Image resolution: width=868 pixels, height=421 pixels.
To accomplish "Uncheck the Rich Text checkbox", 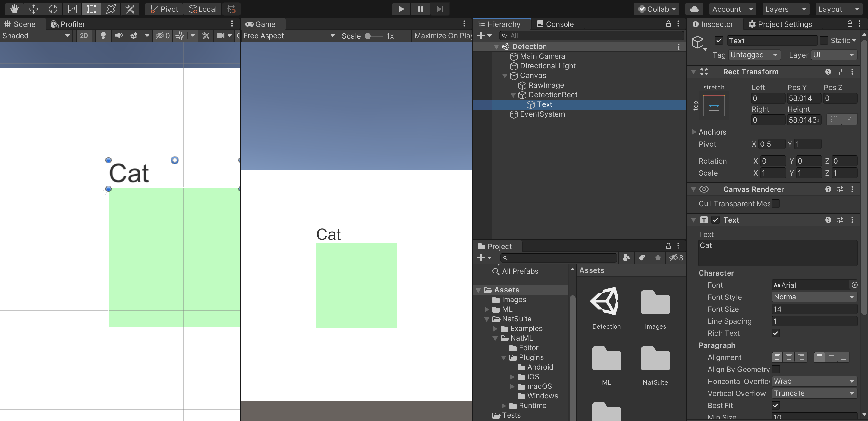I will (x=776, y=333).
